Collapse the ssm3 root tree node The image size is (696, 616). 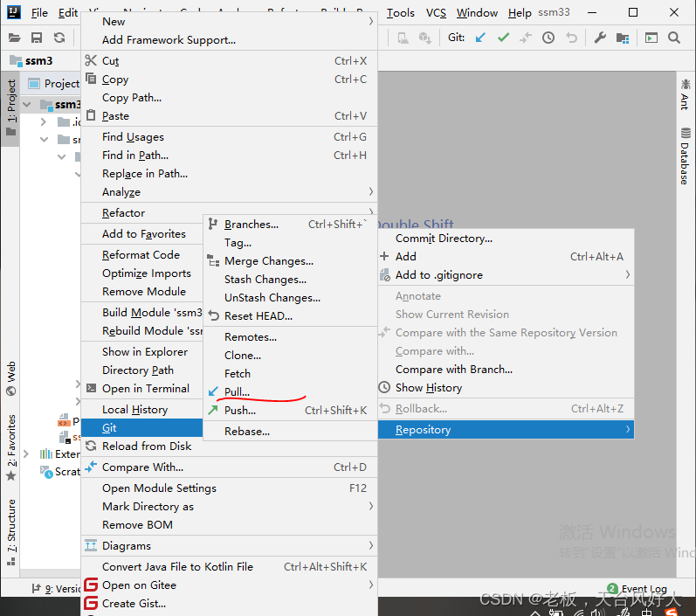(x=27, y=105)
